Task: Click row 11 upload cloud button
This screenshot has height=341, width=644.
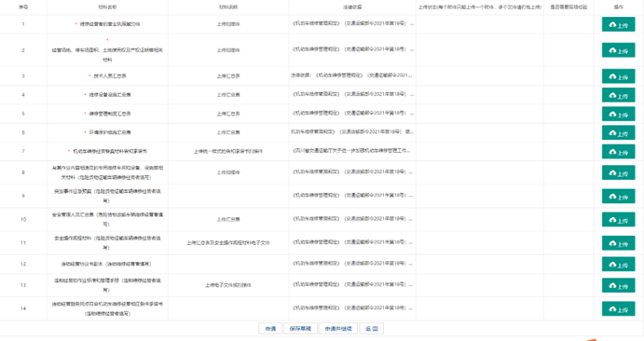Action: click(x=618, y=243)
